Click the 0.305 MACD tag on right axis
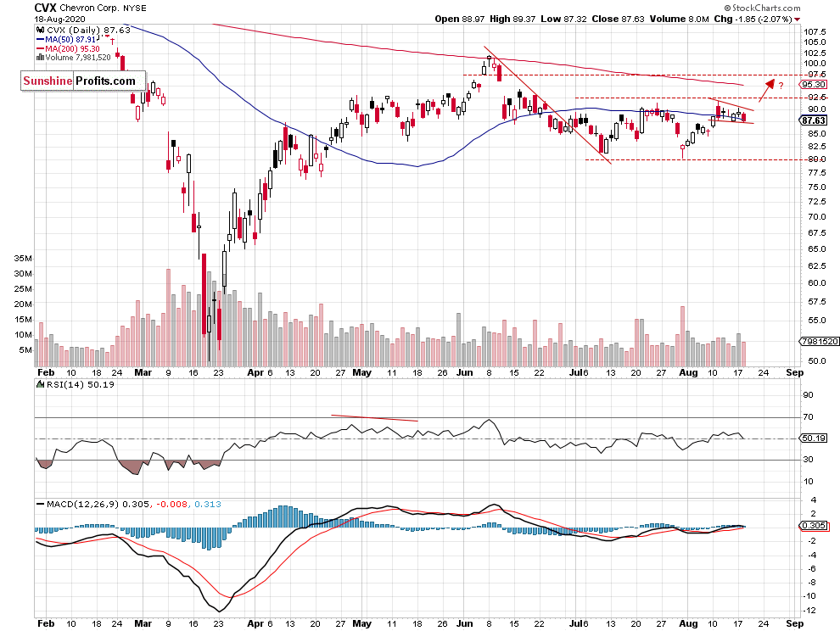The image size is (840, 631). coord(813,526)
